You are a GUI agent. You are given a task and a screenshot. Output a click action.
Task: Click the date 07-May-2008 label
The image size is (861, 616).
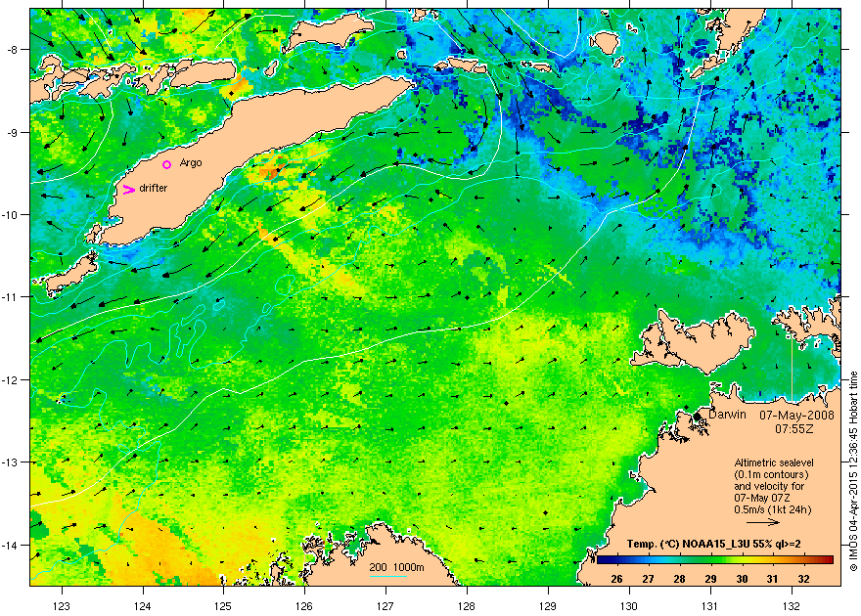point(796,416)
